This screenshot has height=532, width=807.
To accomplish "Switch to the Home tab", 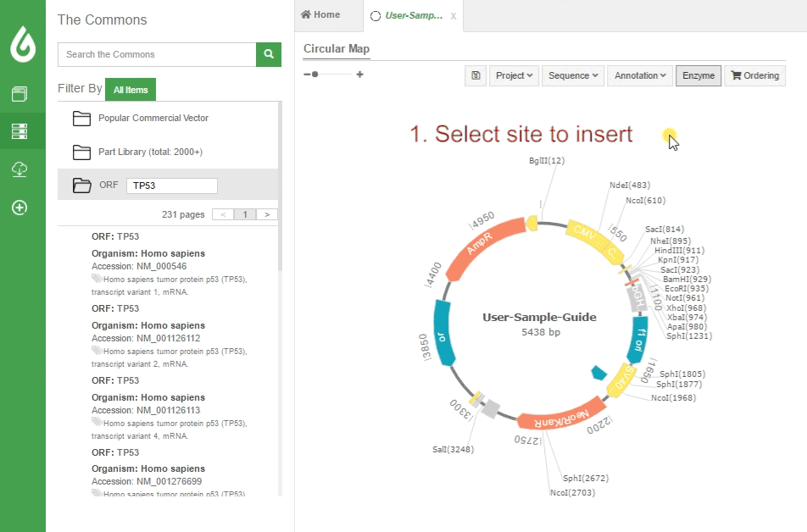I will coord(323,14).
